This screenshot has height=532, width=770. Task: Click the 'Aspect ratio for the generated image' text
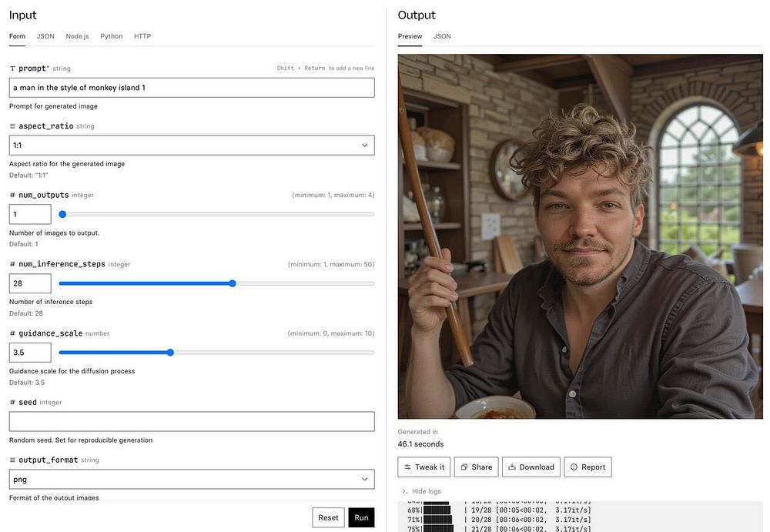pos(67,164)
